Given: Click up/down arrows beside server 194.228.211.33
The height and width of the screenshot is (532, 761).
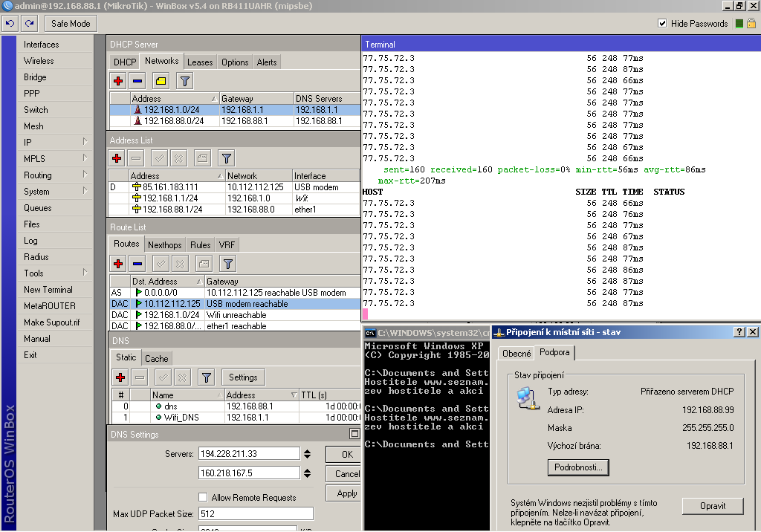Looking at the screenshot, I should tap(307, 454).
